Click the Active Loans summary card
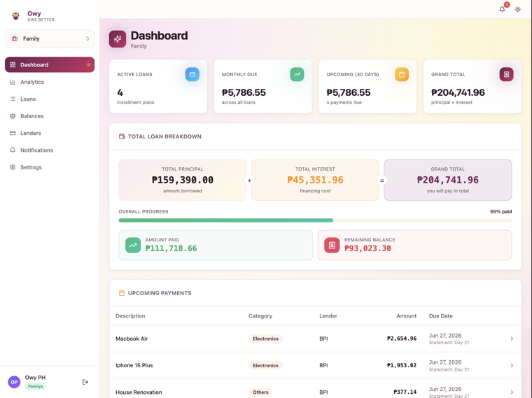Viewport: 532px width, 398px height. 158,87
